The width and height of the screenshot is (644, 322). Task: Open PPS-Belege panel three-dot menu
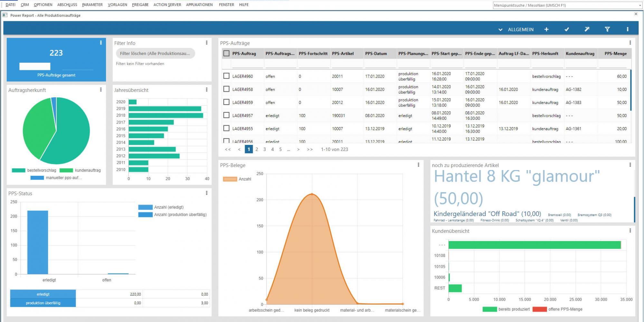pos(419,165)
